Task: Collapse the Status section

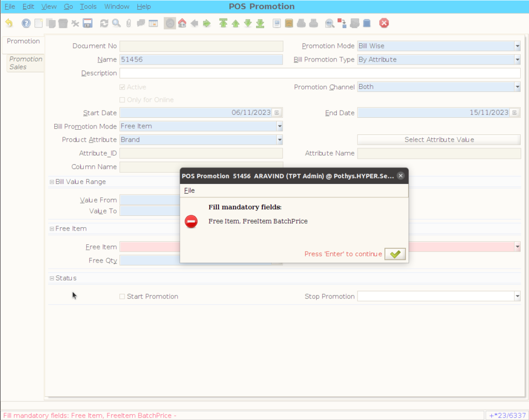Action: coord(52,278)
